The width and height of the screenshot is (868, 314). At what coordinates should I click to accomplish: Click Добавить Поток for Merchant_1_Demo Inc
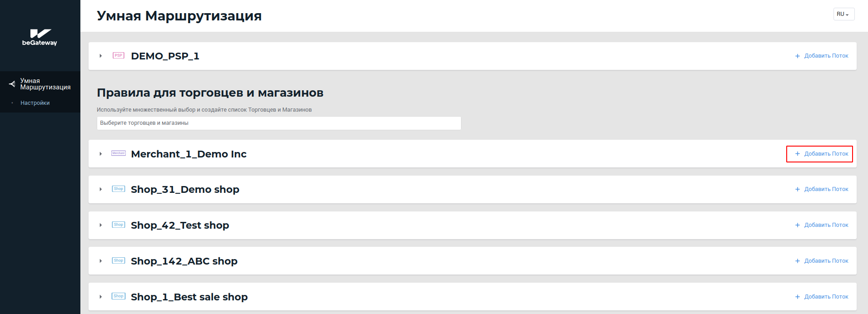pos(821,154)
